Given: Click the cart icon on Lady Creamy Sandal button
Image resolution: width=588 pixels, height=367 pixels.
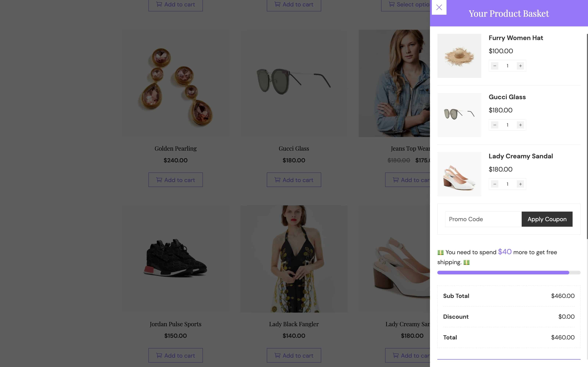Looking at the screenshot, I should coord(396,355).
